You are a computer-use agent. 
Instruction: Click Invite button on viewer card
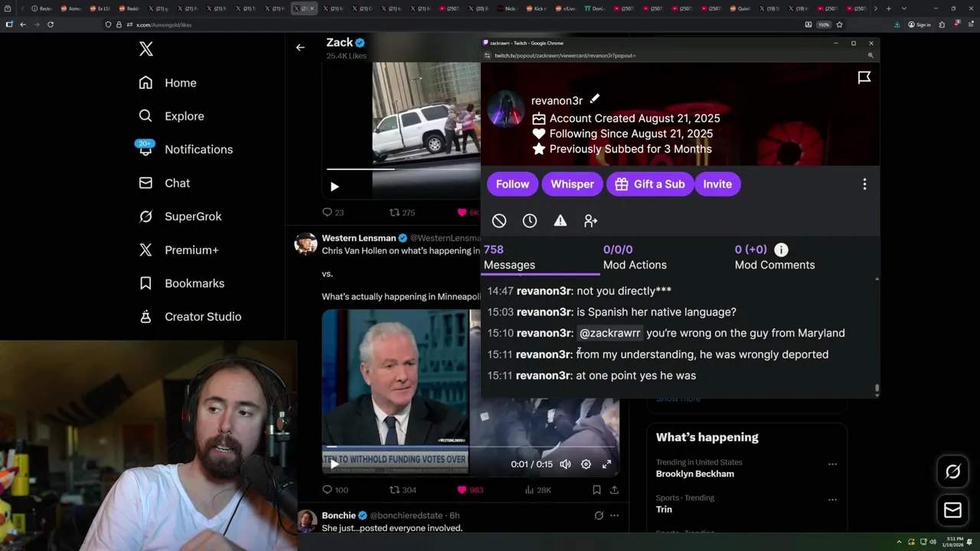pos(717,184)
